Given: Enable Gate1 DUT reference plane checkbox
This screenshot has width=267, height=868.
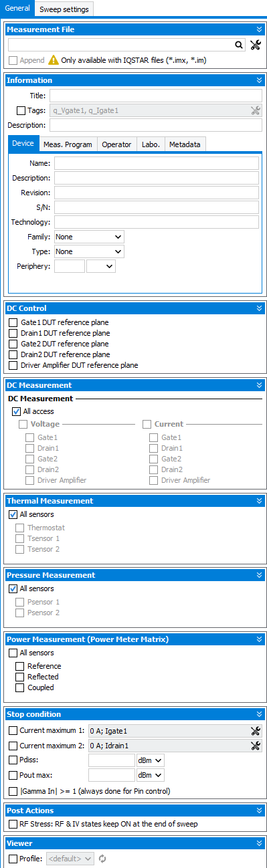Looking at the screenshot, I should point(13,322).
